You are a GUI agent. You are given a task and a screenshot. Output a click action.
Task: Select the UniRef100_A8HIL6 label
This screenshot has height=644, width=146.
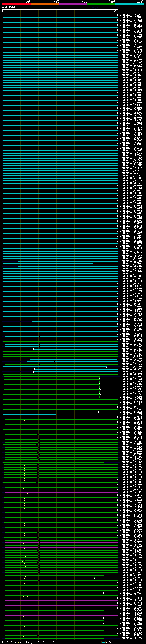pos(131,123)
